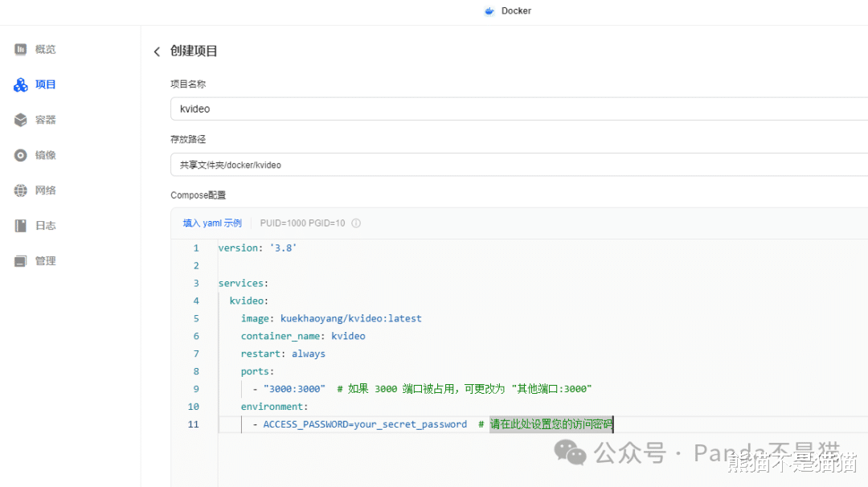Screen dimensions: 868x487
Task: Click the ports: line in editor
Action: (x=257, y=371)
